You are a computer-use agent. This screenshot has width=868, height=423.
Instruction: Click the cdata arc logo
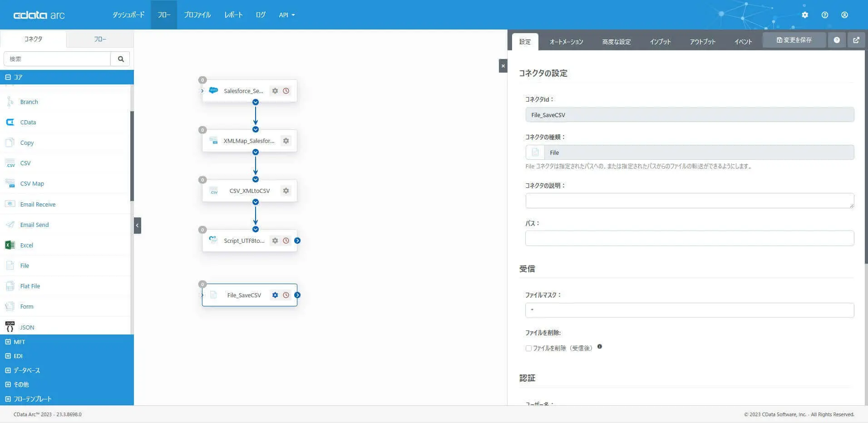click(x=39, y=15)
